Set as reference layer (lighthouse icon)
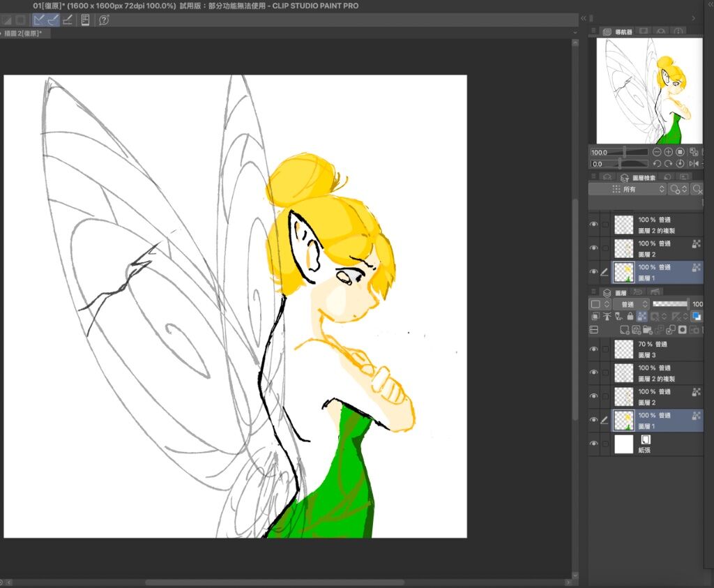 [607, 316]
